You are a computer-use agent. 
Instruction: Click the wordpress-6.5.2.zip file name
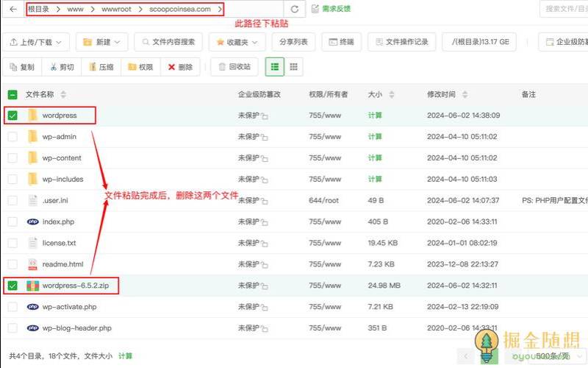[x=76, y=286]
